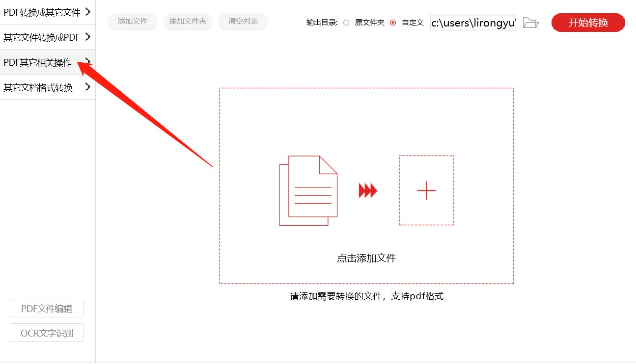
Task: Open the folder browser icon beside the output path
Action: point(531,23)
